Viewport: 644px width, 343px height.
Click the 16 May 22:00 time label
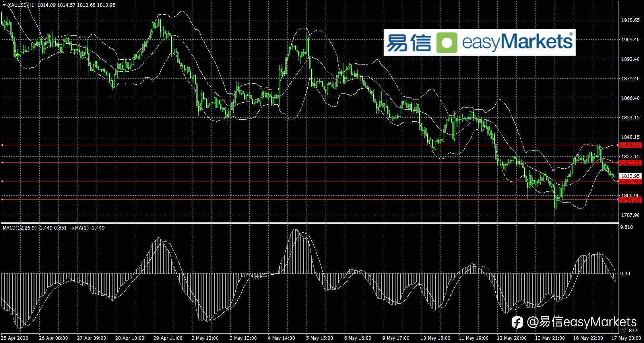[588, 338]
